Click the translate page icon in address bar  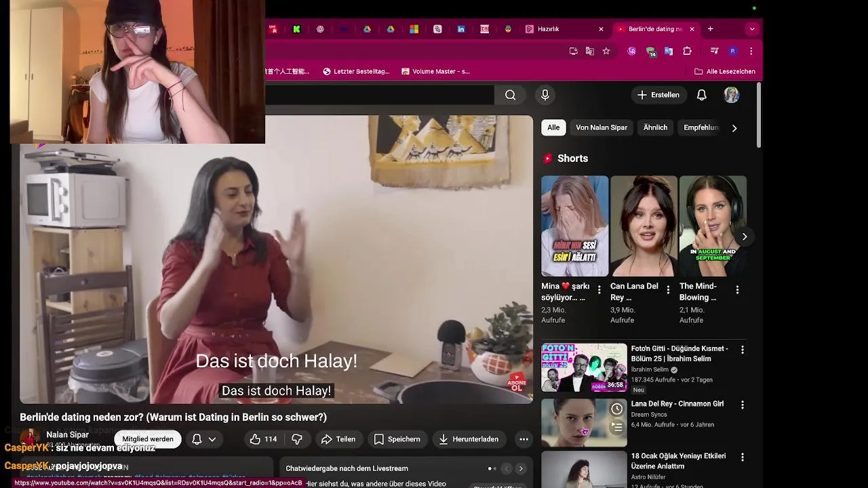tap(590, 51)
